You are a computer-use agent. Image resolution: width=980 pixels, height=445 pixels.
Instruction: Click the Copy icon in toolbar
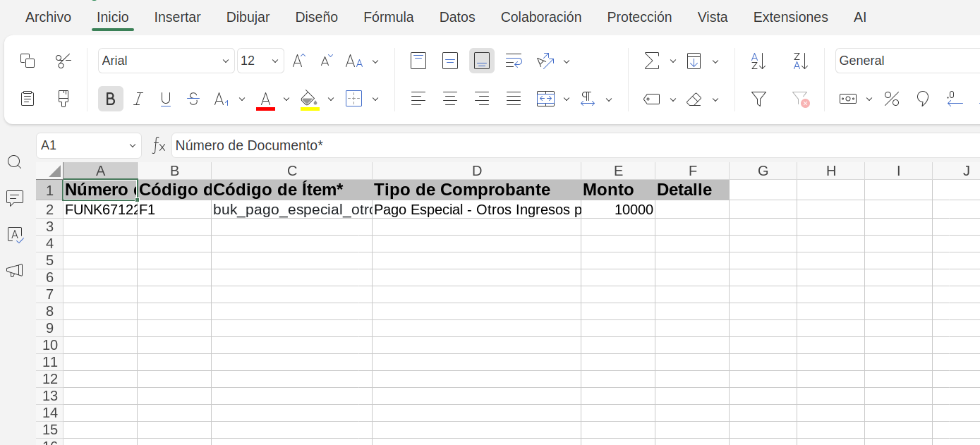click(x=28, y=61)
